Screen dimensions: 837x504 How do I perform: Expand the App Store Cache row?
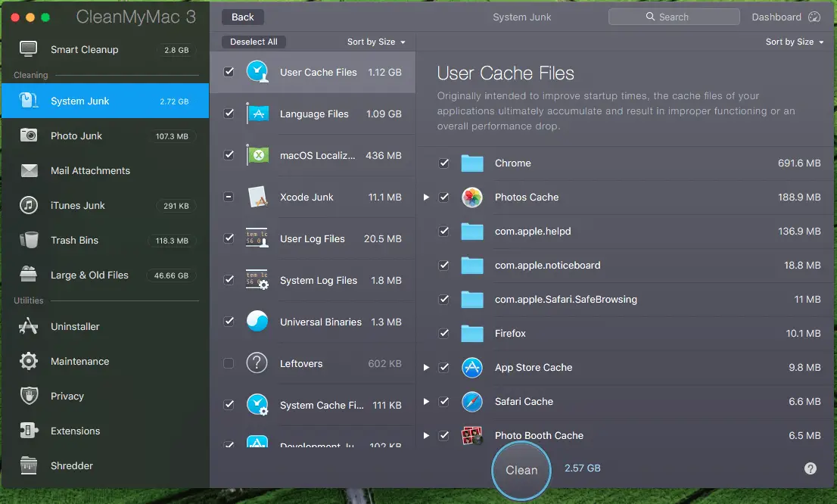pyautogui.click(x=426, y=367)
